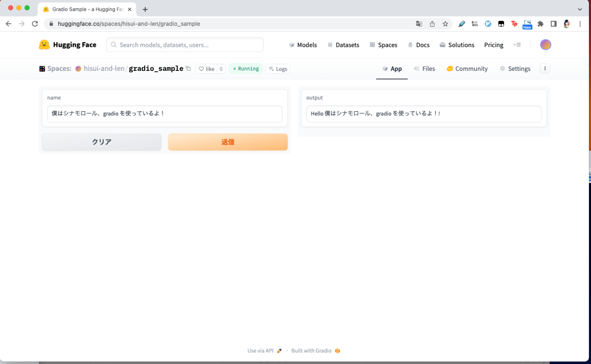The image size is (591, 364).
Task: Click inside the name input field
Action: tap(165, 113)
